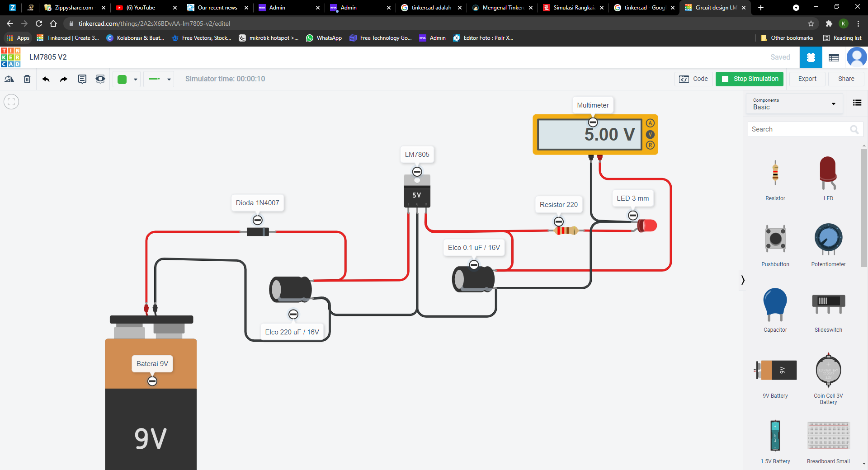Click the rotate component icon

[x=9, y=79]
